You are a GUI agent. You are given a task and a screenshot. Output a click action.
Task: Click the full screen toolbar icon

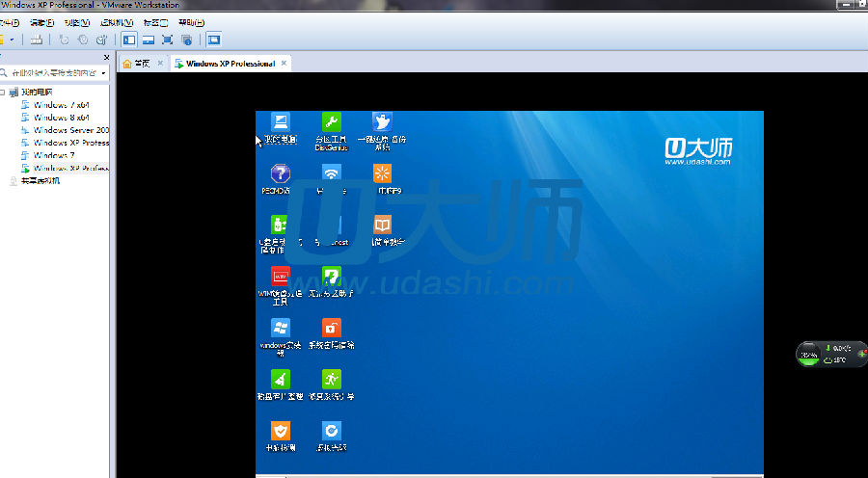[x=167, y=40]
